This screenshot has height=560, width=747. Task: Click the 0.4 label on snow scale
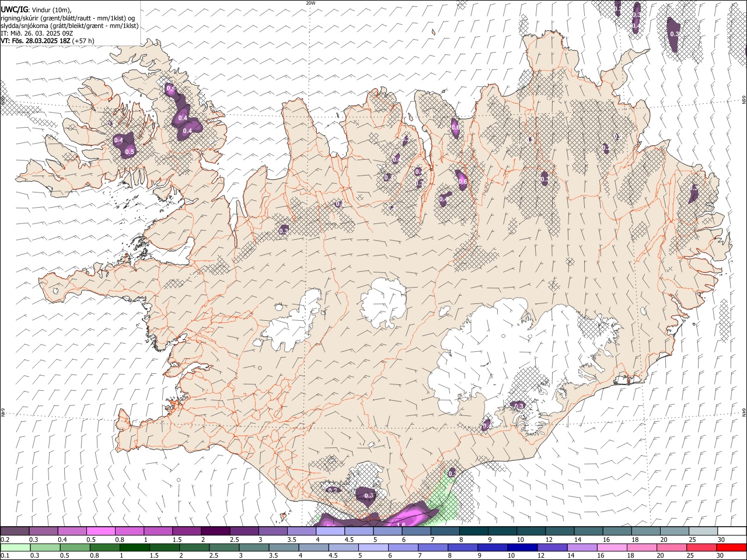(x=62, y=540)
